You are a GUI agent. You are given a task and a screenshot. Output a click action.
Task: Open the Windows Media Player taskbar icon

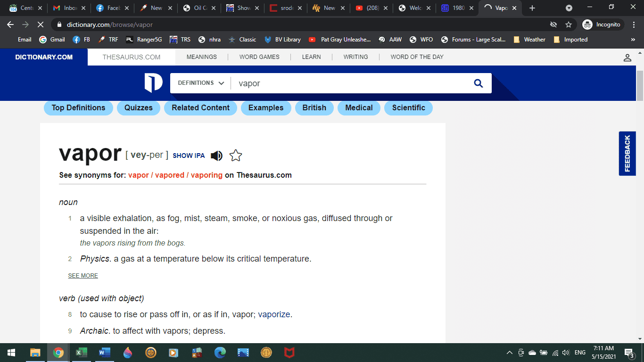[174, 353]
